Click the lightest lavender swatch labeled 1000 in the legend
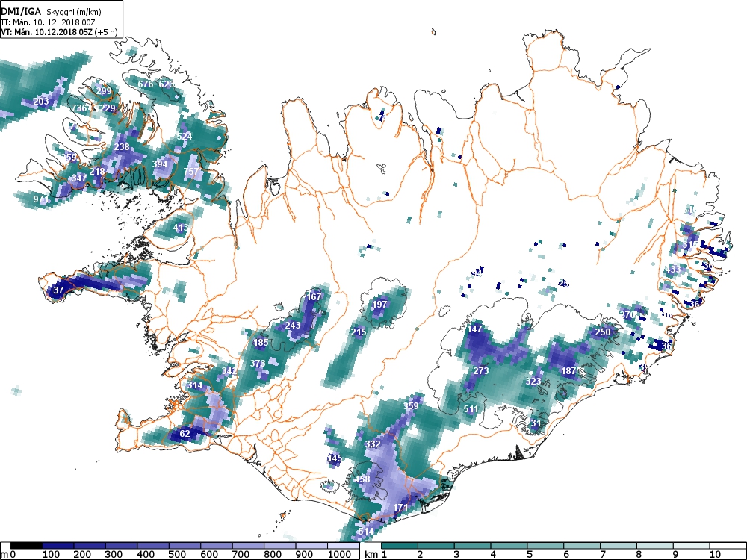 pos(343,546)
